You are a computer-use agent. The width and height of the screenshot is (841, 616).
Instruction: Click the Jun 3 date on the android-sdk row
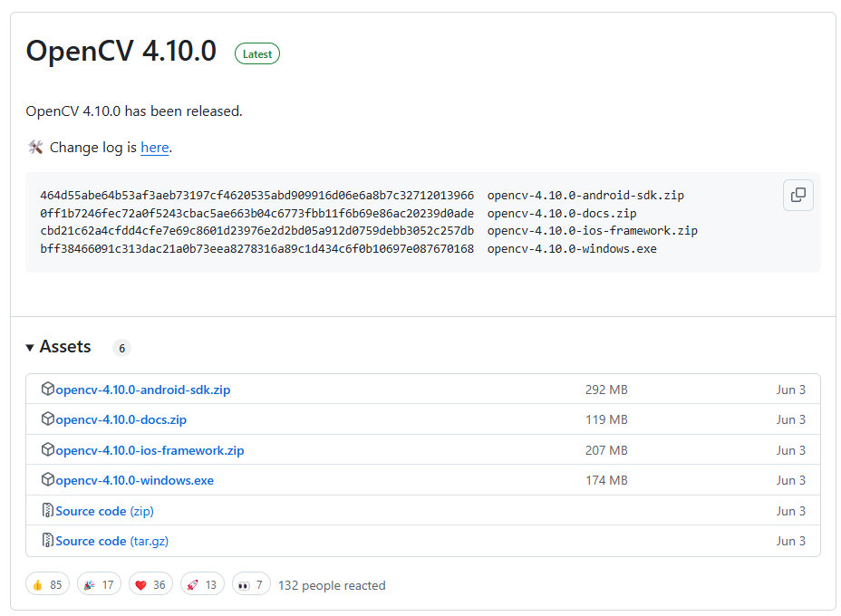pos(791,390)
